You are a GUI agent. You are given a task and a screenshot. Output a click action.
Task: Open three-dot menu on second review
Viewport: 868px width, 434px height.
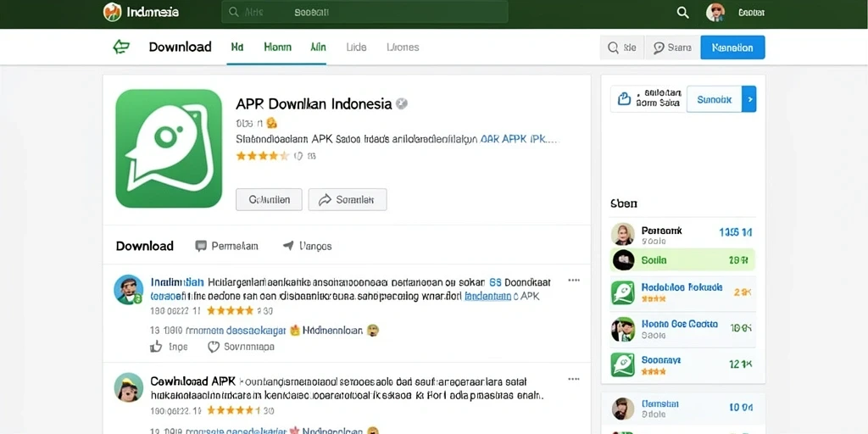pyautogui.click(x=574, y=379)
